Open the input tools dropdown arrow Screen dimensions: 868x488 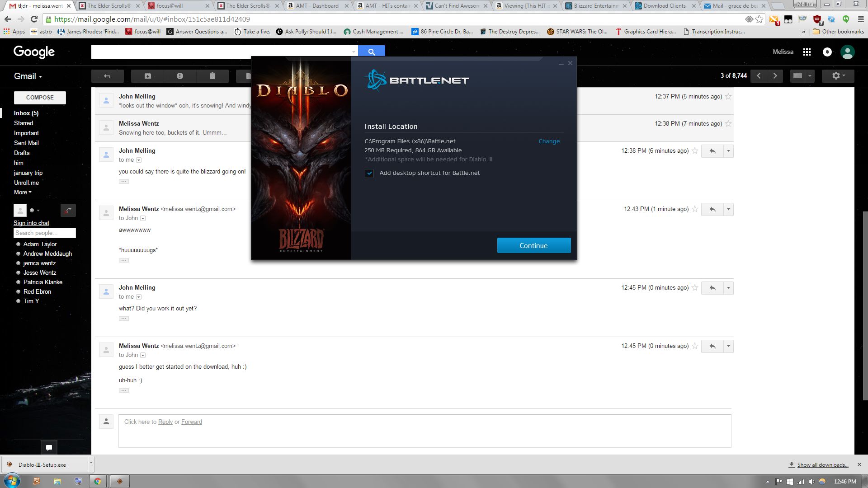810,76
